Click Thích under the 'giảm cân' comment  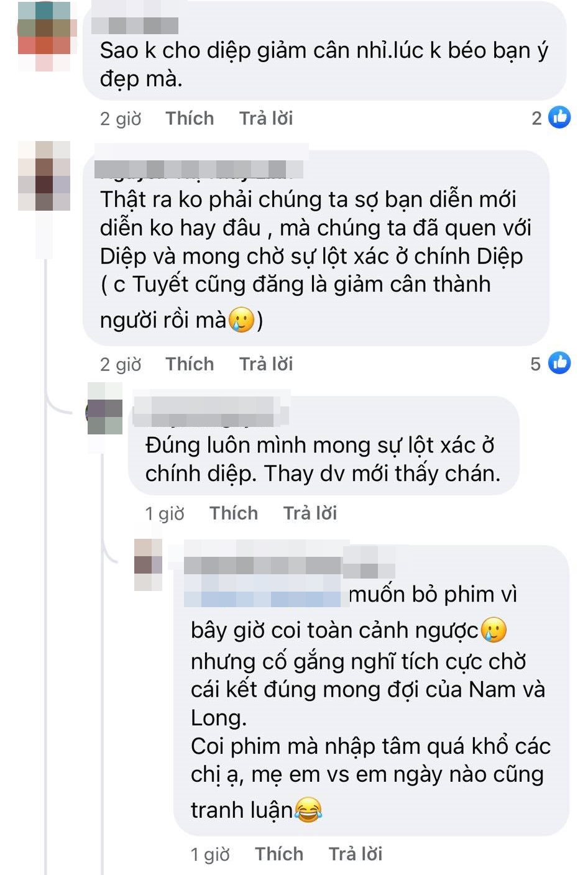click(190, 118)
